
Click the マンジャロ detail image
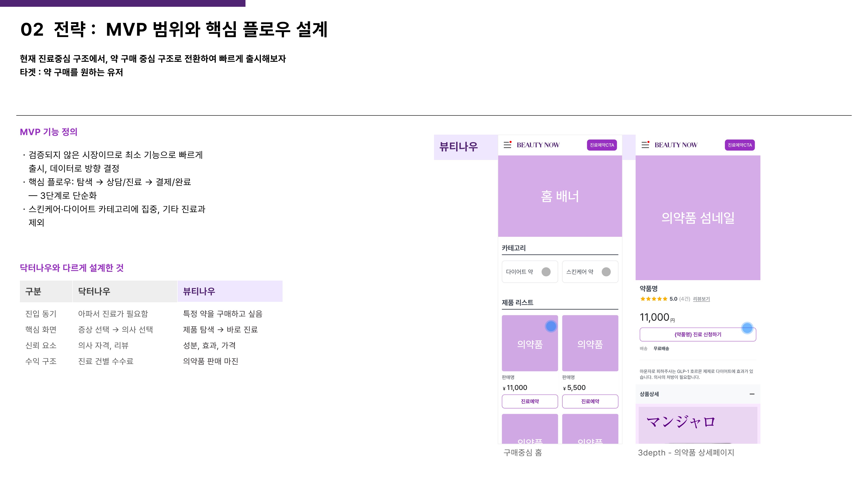[698, 425]
